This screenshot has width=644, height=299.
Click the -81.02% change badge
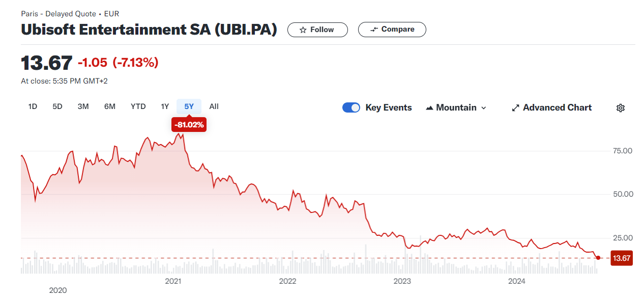coord(189,125)
